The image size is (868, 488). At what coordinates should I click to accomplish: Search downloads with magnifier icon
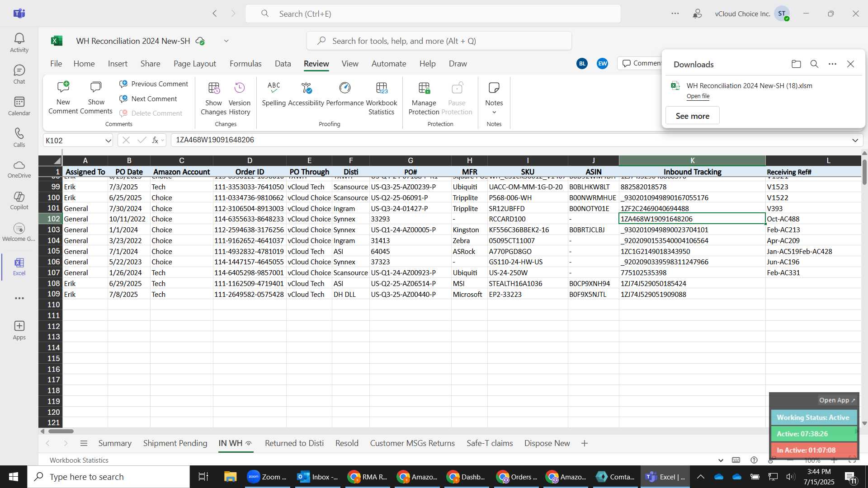click(x=814, y=64)
